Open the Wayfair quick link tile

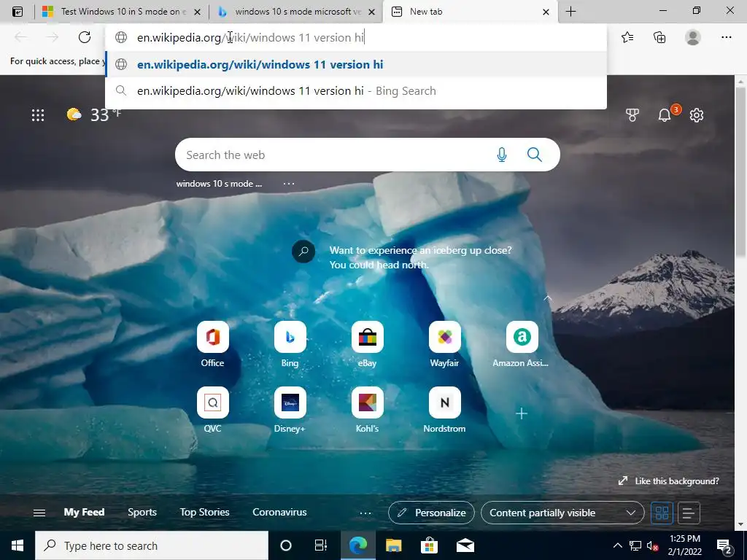444,344
